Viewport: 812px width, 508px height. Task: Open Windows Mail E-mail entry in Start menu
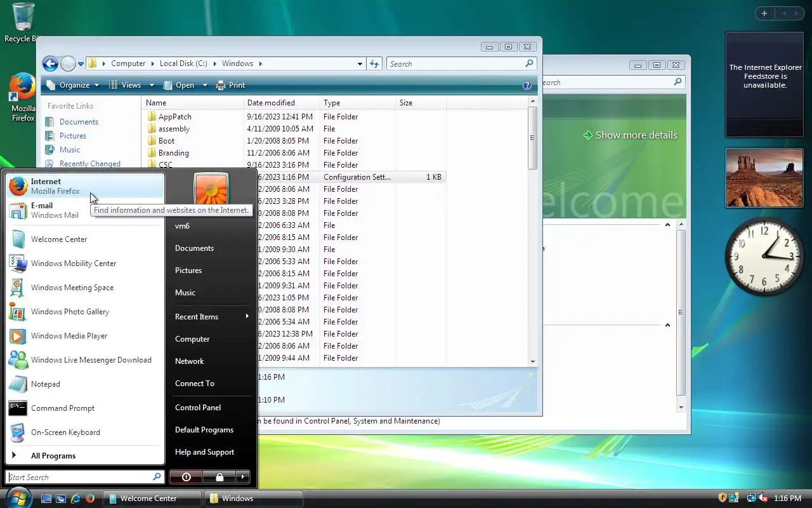coord(85,210)
